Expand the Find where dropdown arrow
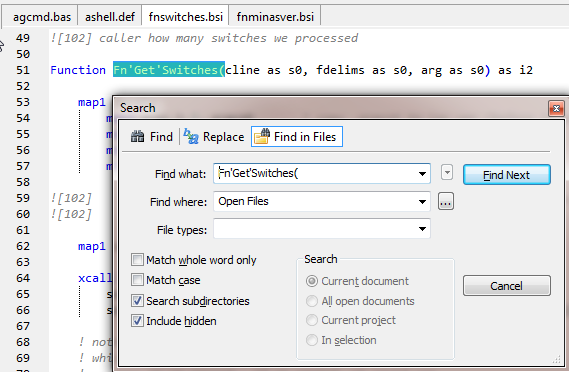 tap(422, 202)
